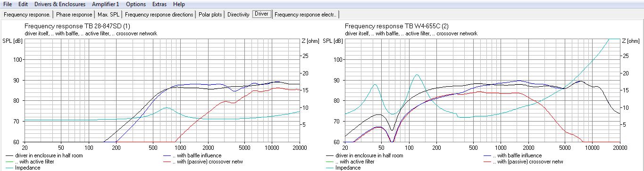Click '.. with (passive) crossover netw' in TB W4-655C legend

(528, 162)
